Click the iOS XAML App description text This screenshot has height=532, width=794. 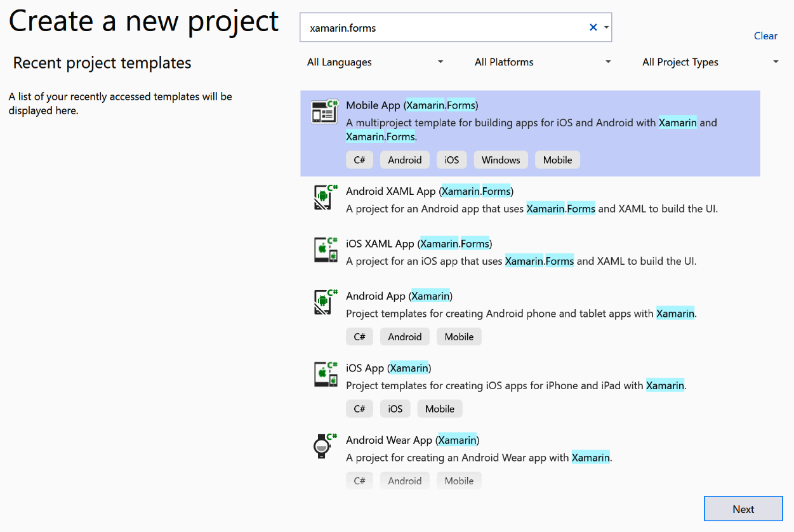click(x=521, y=261)
